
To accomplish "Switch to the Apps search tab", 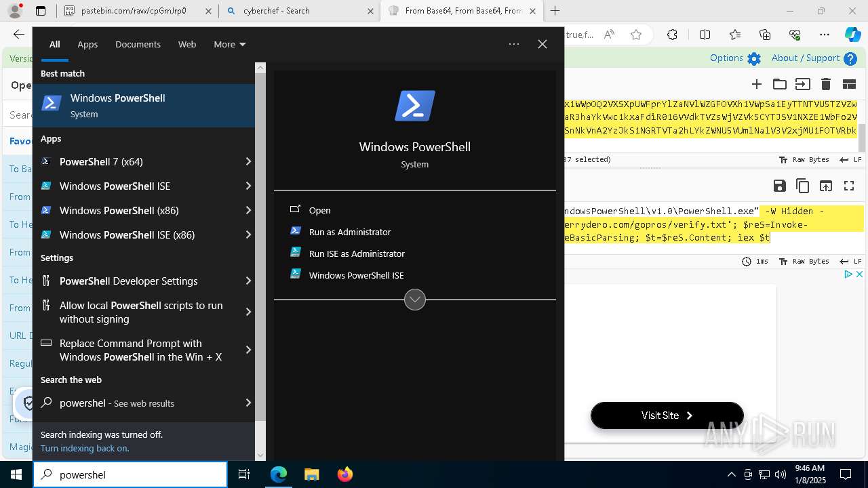I will pyautogui.click(x=87, y=44).
